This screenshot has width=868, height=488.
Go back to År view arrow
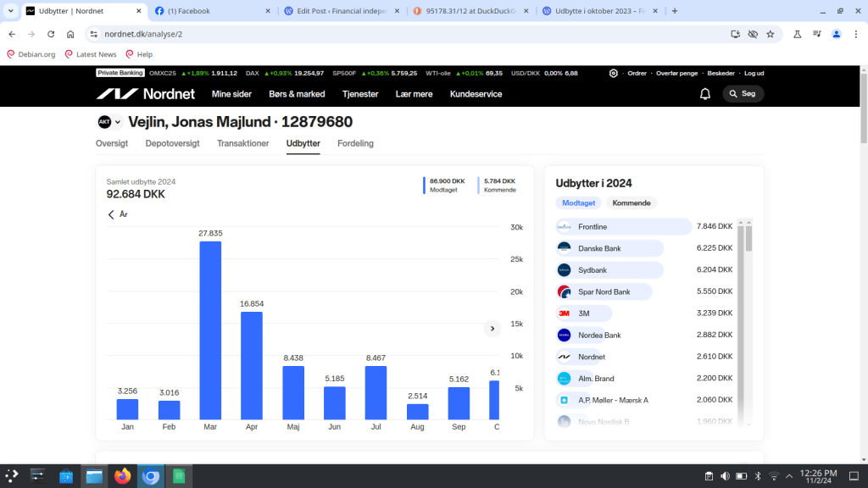pyautogui.click(x=111, y=214)
